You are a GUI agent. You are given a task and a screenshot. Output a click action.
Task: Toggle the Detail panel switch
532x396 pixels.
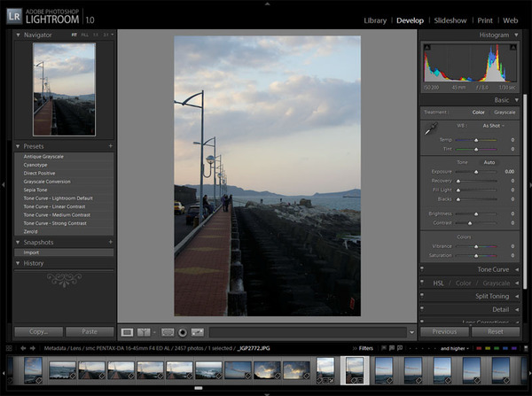pos(422,309)
